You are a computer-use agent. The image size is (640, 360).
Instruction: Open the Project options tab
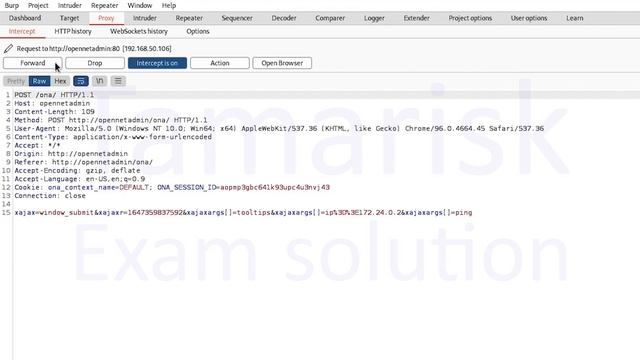coord(470,18)
